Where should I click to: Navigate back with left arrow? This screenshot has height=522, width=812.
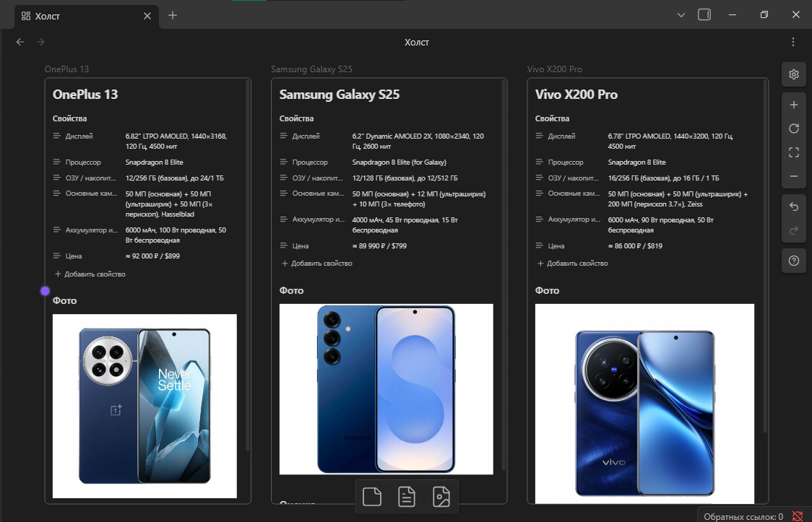pyautogui.click(x=20, y=42)
